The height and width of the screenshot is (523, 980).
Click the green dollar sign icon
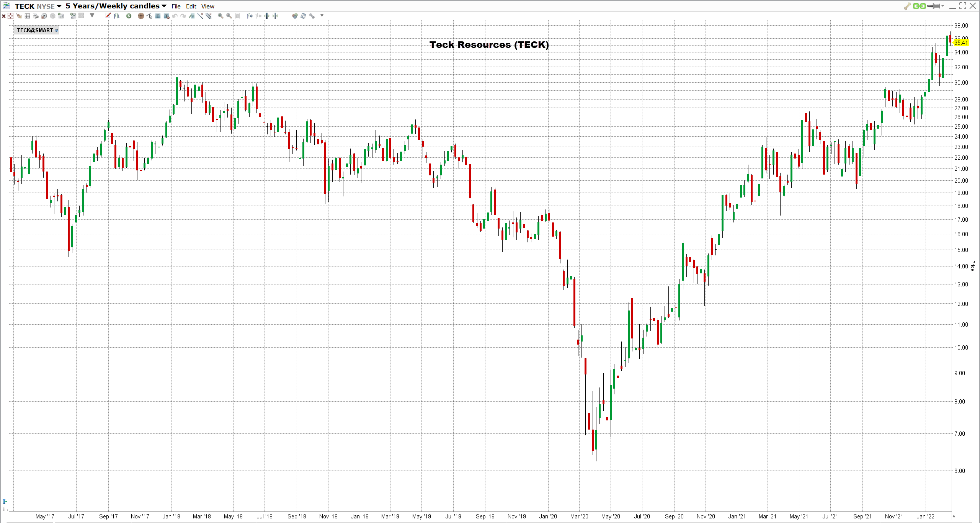(x=129, y=16)
